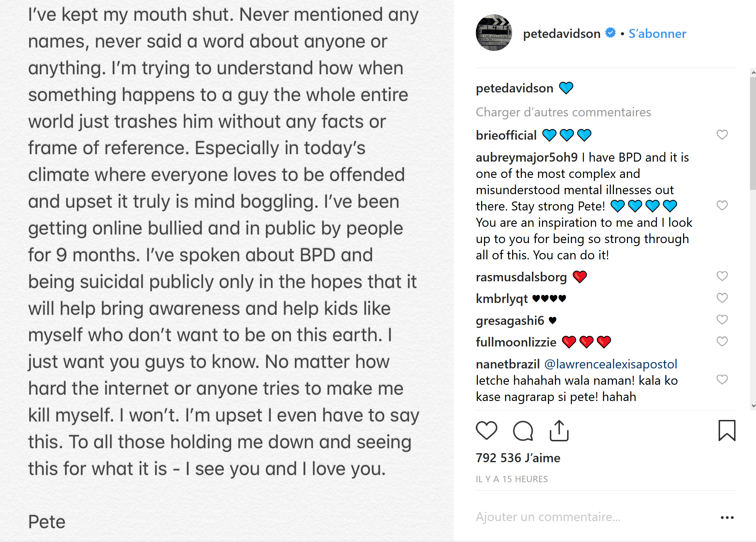The image size is (756, 542).
Task: Like gresagashi6's comment
Action: 722,320
